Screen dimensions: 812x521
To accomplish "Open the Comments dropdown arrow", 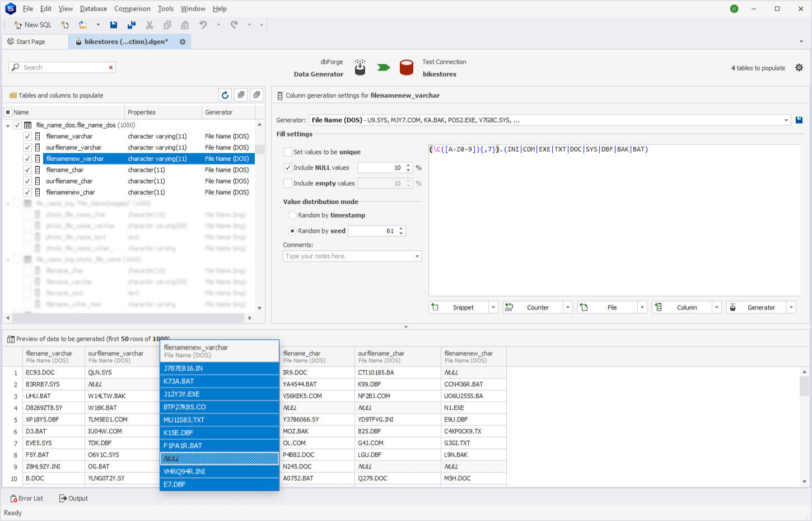I will tap(417, 256).
